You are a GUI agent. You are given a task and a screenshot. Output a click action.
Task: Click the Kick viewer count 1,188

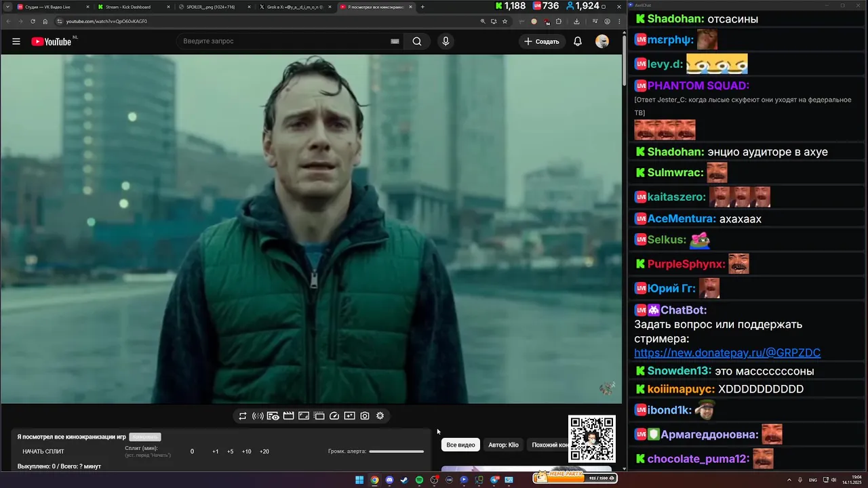click(510, 6)
